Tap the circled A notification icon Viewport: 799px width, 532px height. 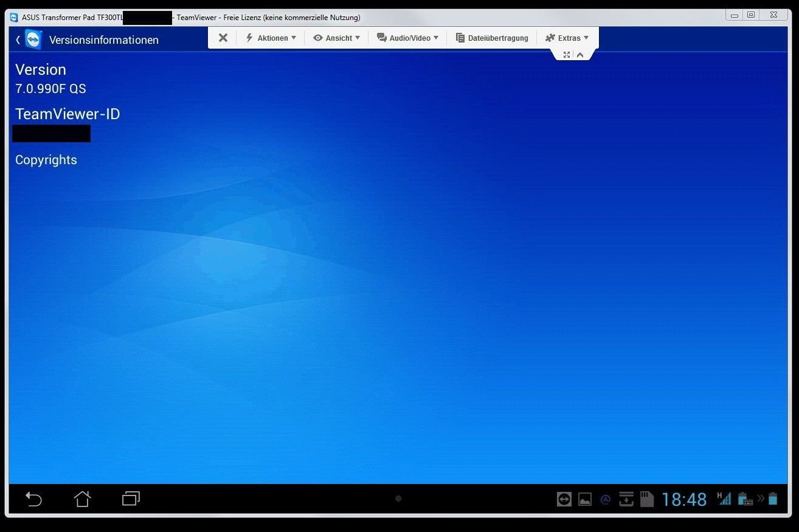(605, 500)
